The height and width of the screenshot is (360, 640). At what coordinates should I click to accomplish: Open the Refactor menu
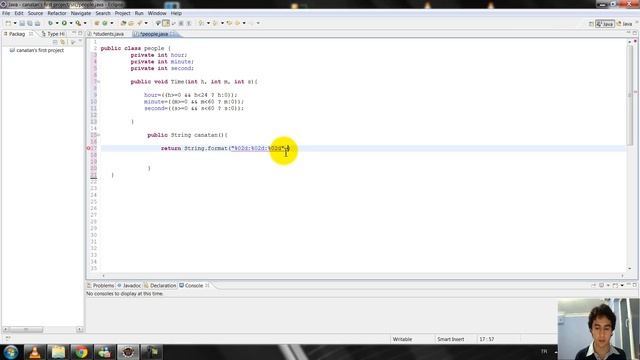point(57,13)
